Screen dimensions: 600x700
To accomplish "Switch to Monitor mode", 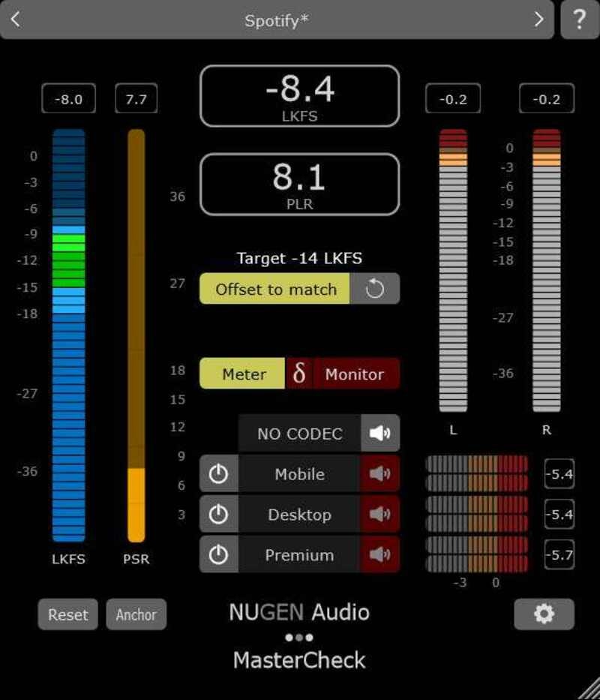I will point(354,374).
